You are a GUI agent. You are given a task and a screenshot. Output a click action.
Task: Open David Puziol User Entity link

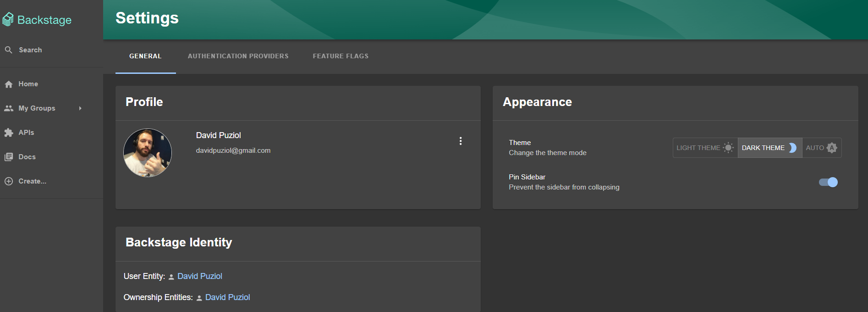click(200, 276)
